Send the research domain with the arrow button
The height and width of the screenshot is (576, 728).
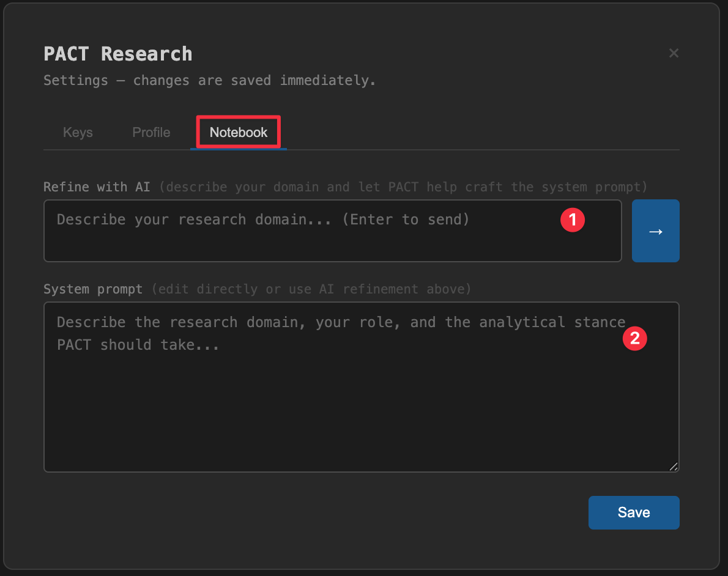pyautogui.click(x=656, y=231)
